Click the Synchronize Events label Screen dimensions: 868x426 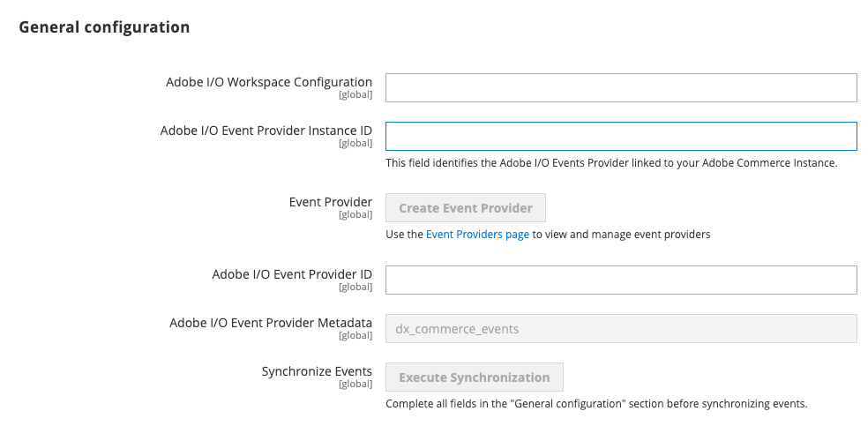(317, 371)
